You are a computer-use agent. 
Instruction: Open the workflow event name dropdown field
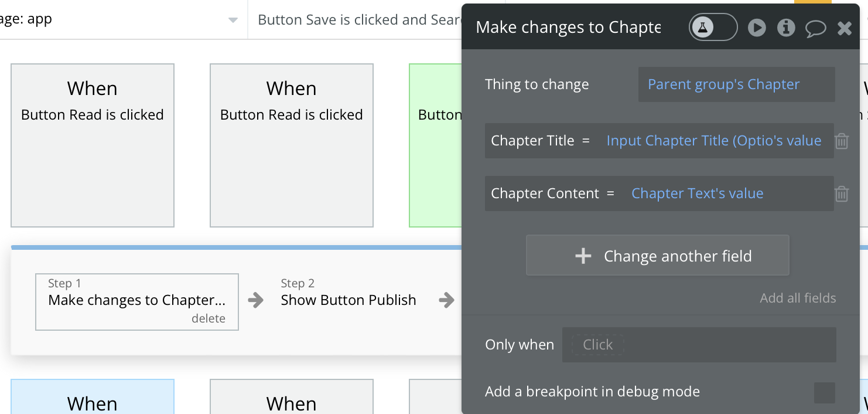[358, 20]
